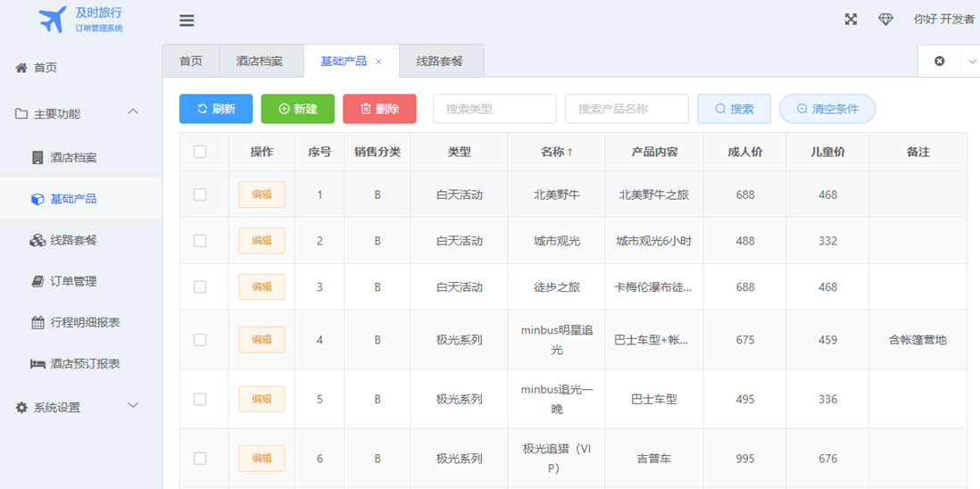Check the row for minbus追光一晚
980x489 pixels.
pyautogui.click(x=200, y=399)
